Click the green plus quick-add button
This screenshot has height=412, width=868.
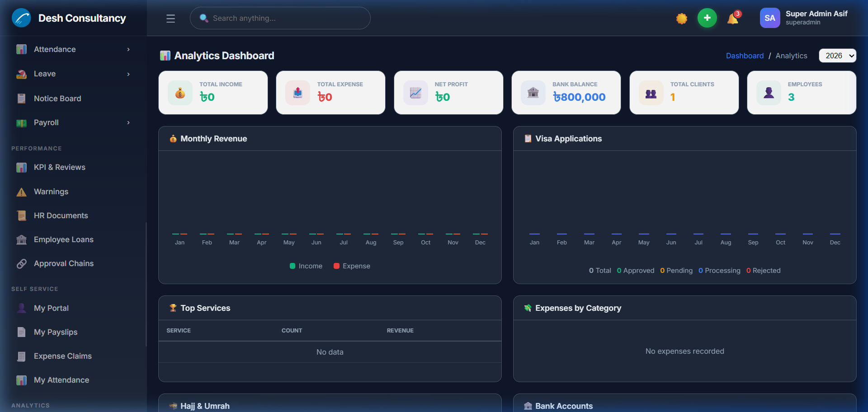pos(707,18)
